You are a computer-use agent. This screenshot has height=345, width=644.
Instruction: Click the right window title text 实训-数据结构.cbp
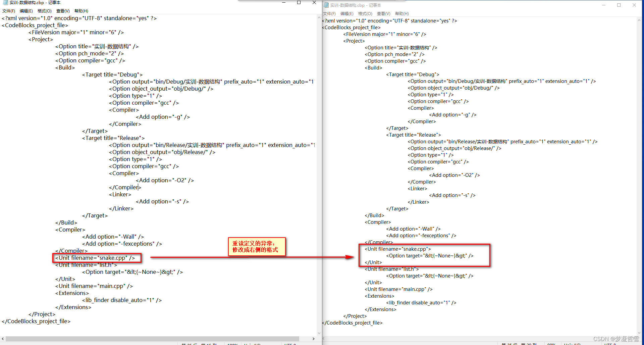coord(347,5)
